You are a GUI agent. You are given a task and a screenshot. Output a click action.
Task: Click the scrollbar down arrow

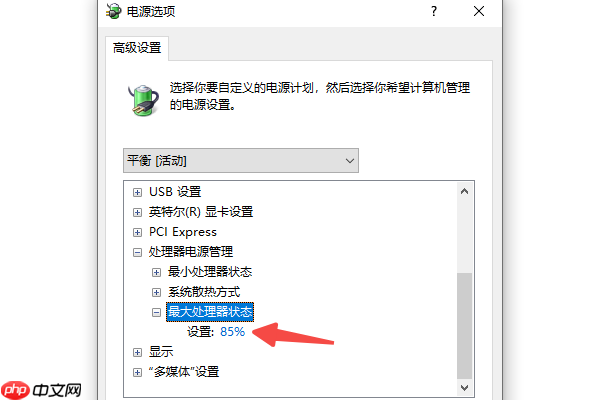click(465, 388)
